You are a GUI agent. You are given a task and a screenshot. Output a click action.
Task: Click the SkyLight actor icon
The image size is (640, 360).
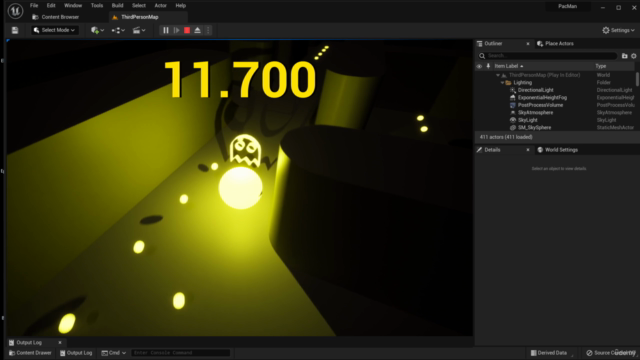[x=513, y=120]
